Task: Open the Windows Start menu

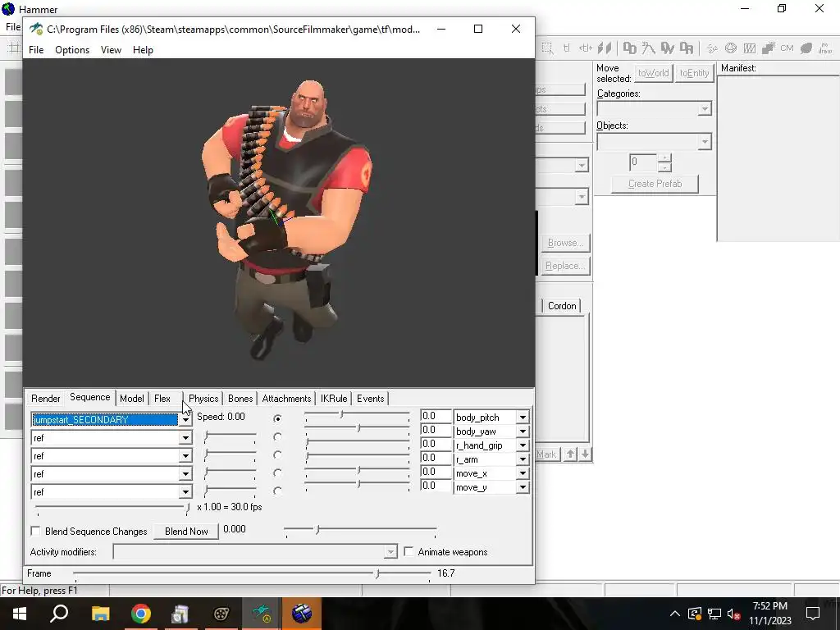Action: pyautogui.click(x=20, y=614)
